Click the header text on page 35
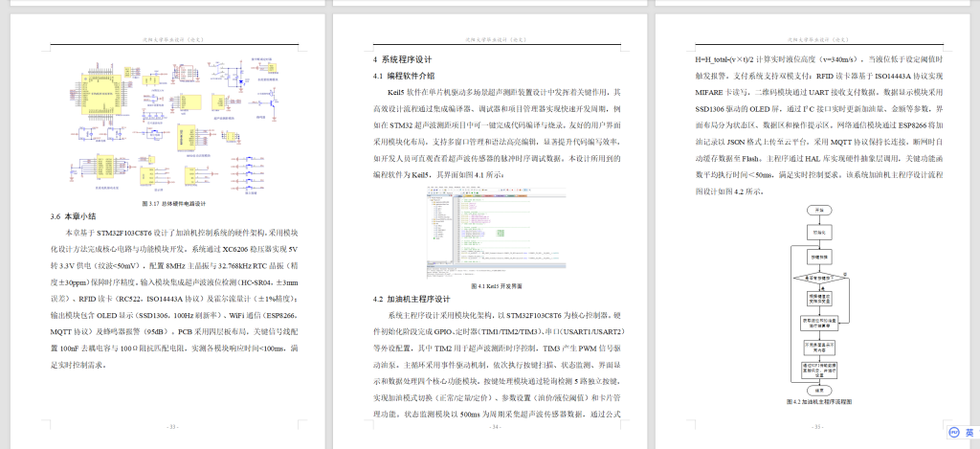Viewport: 980px width, 449px height. pyautogui.click(x=819, y=39)
